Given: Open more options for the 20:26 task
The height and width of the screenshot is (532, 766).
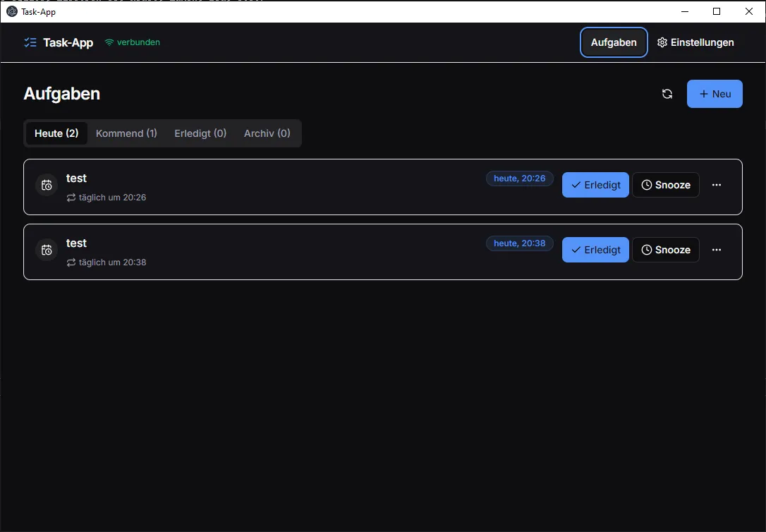Looking at the screenshot, I should (x=717, y=185).
